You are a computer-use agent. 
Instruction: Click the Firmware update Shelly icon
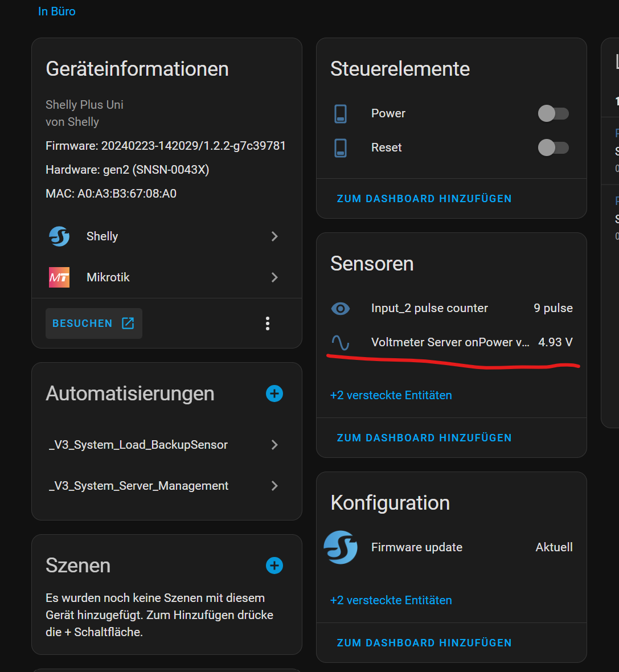click(341, 547)
